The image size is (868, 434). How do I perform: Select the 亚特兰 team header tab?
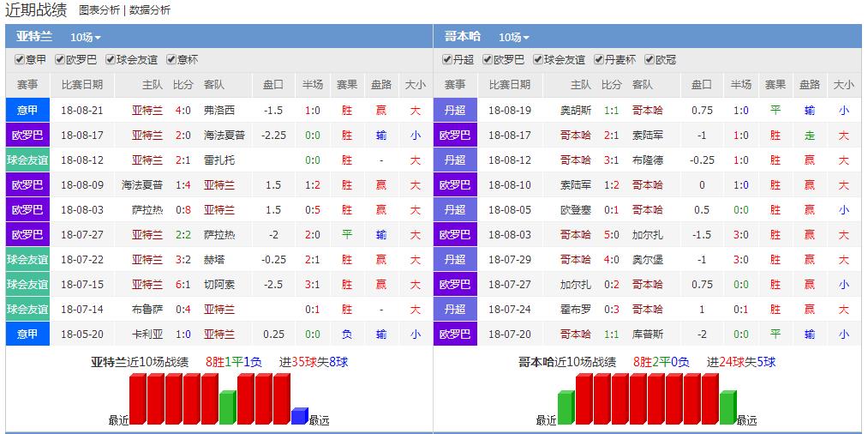[34, 37]
